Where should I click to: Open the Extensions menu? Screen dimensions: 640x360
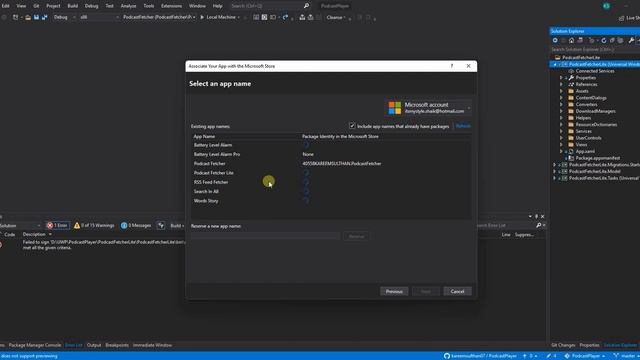coord(171,6)
